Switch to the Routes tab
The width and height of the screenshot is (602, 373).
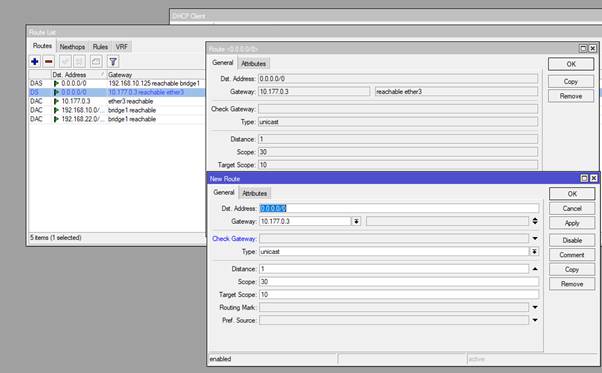pos(42,46)
